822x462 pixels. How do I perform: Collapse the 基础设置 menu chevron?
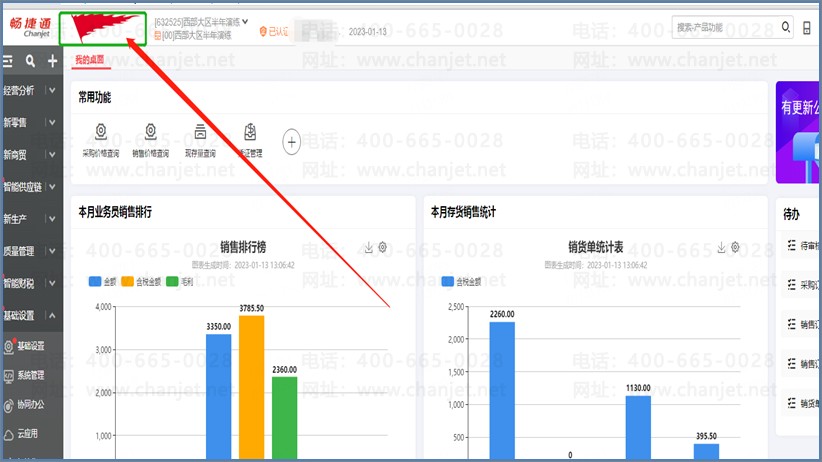[52, 315]
